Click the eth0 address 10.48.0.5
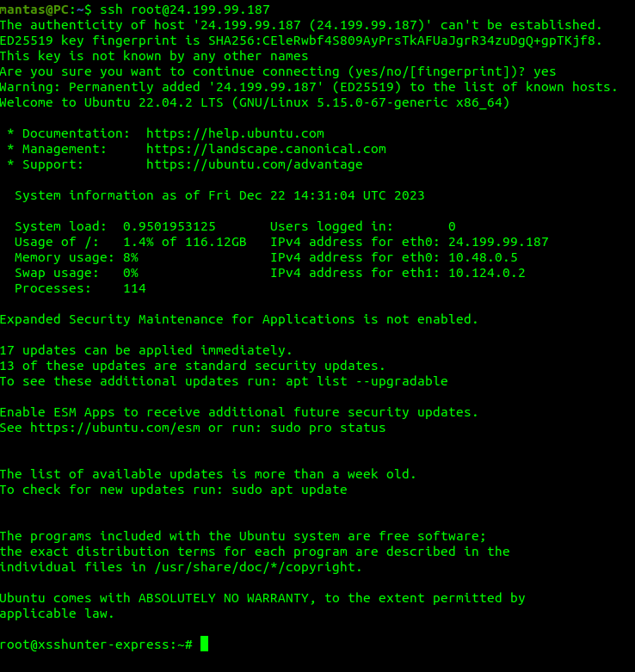Screen dimensions: 635x672 [483, 257]
